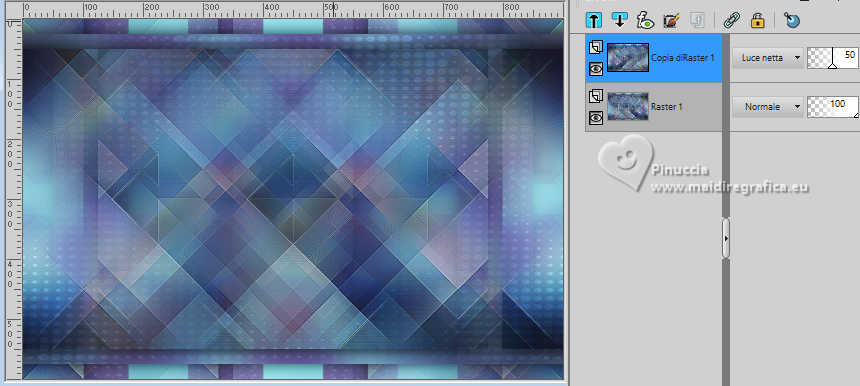Click the raster type icon of Copia di Raster 1

[596, 48]
